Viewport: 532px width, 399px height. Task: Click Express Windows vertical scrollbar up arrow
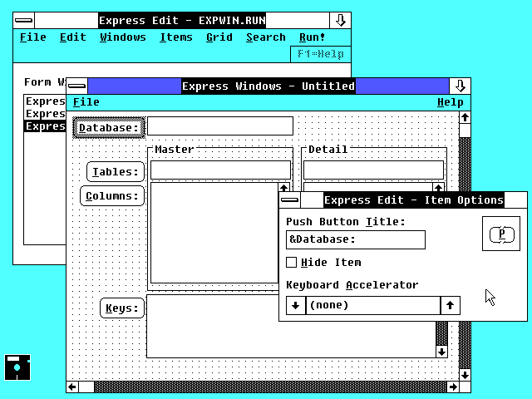[465, 117]
